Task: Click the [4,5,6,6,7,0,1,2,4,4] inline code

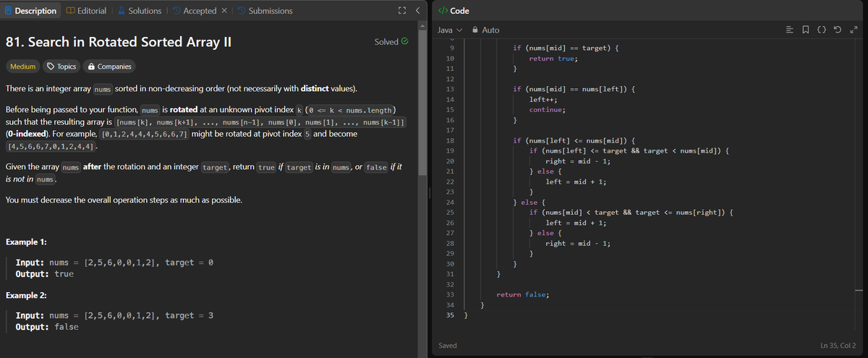Action: [50, 147]
